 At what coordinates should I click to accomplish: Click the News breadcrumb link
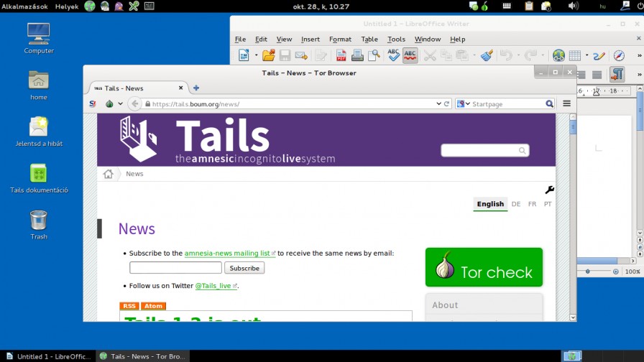pos(134,174)
